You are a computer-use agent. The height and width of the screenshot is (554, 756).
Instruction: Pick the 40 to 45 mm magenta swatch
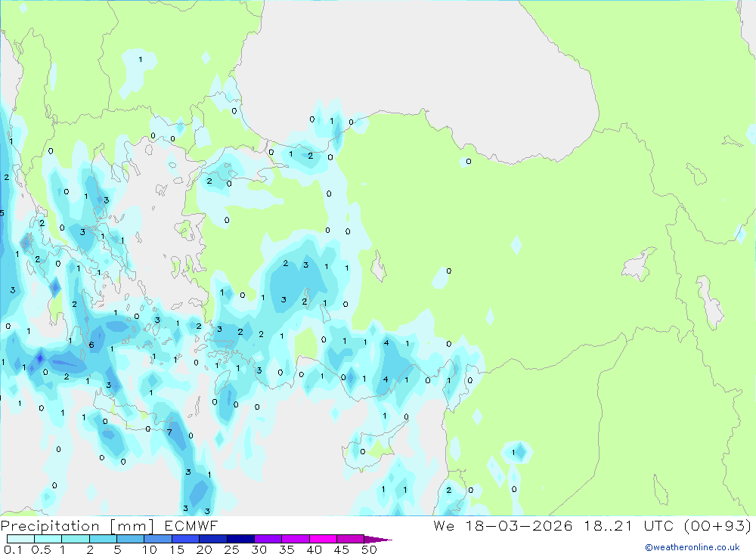(x=323, y=539)
